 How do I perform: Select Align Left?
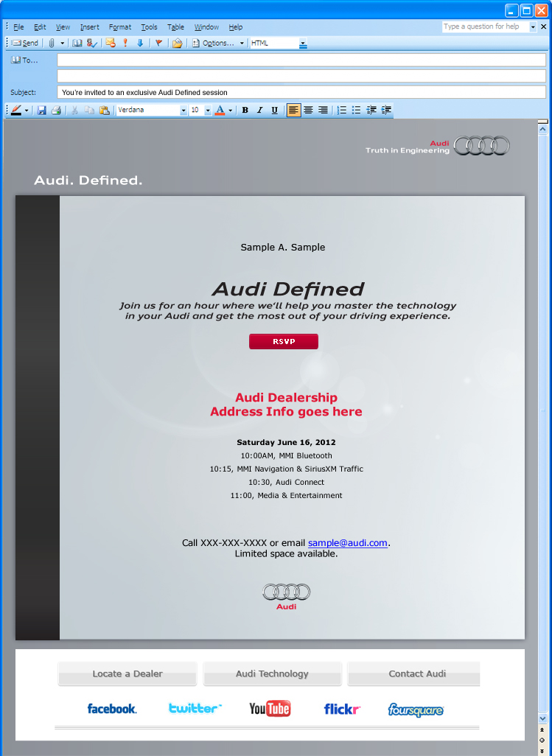293,110
